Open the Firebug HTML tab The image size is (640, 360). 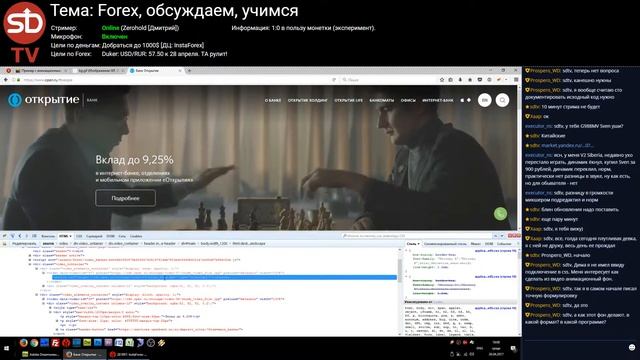click(64, 236)
